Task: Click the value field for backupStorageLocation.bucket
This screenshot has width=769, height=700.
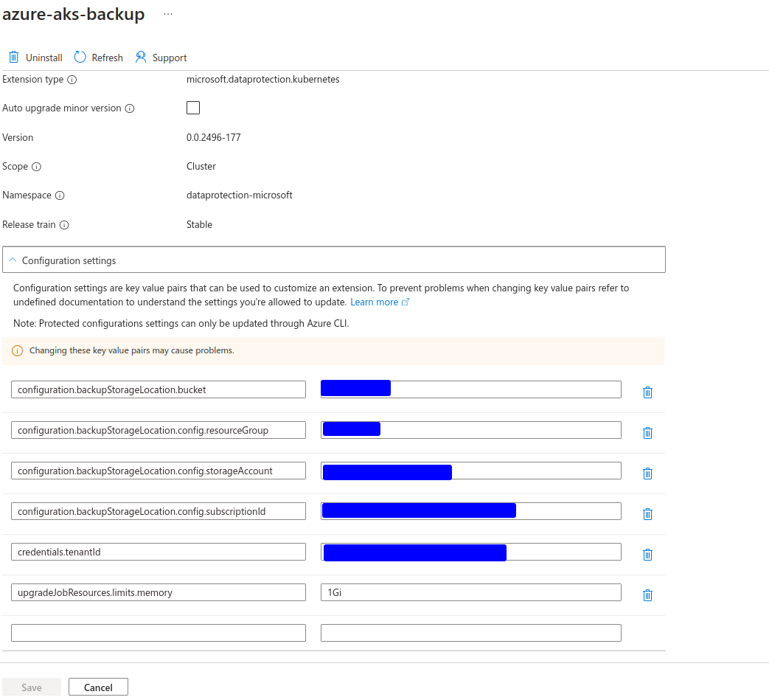Action: coord(471,390)
